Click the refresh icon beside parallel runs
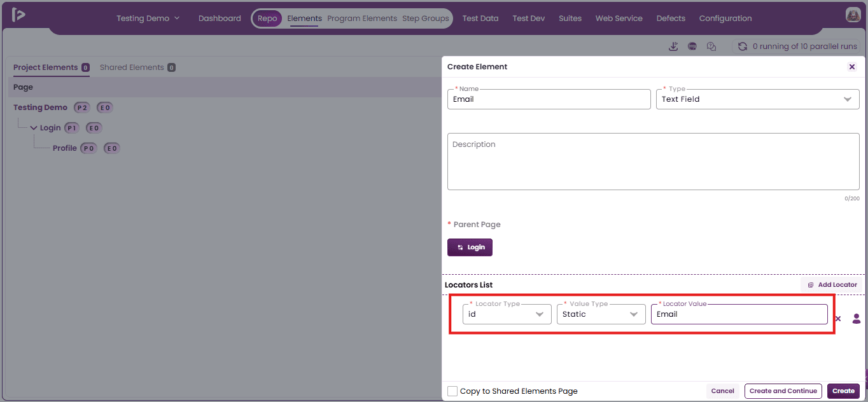This screenshot has height=402, width=868. [742, 46]
